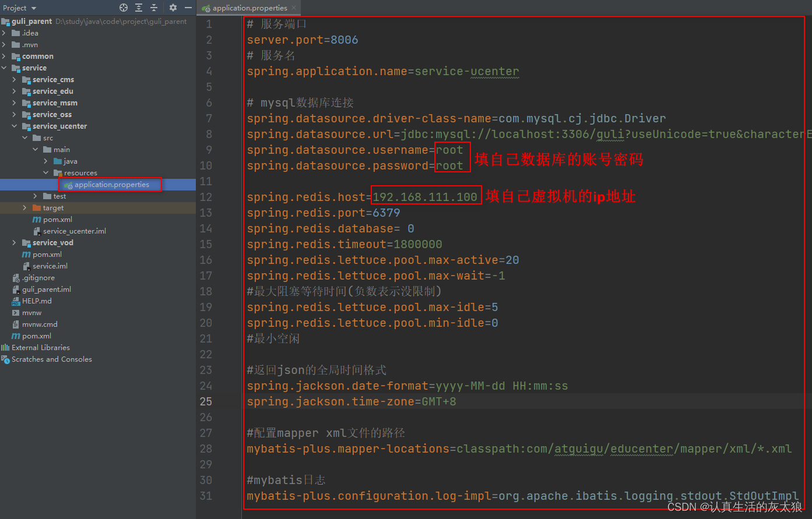Open the Project view dropdown
Viewport: 812px width, 519px height.
[20, 8]
